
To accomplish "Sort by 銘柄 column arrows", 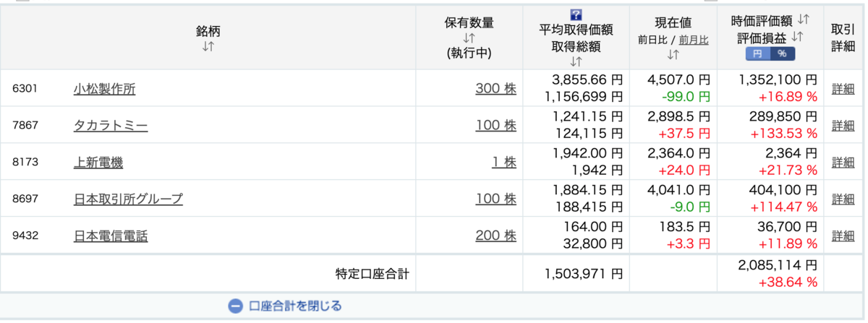I will (208, 46).
